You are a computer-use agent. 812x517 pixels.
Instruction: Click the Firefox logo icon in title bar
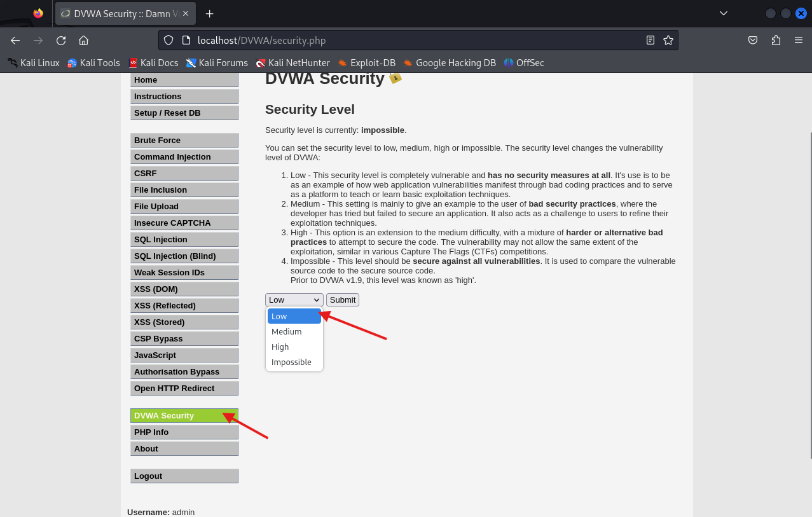pyautogui.click(x=38, y=13)
